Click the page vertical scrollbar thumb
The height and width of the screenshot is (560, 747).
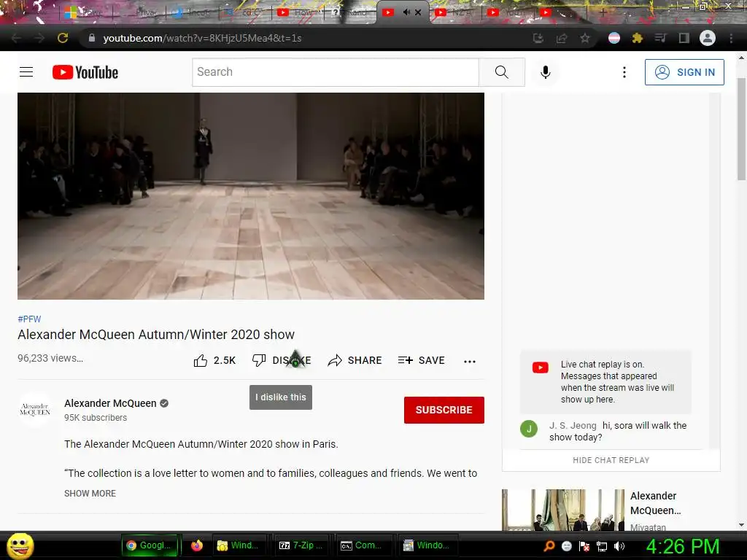[x=741, y=128]
